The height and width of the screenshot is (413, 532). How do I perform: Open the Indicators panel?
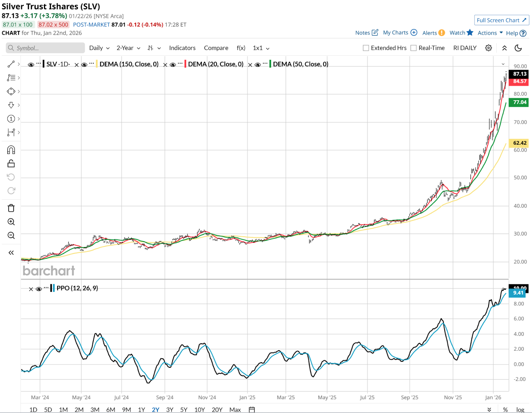click(x=182, y=48)
